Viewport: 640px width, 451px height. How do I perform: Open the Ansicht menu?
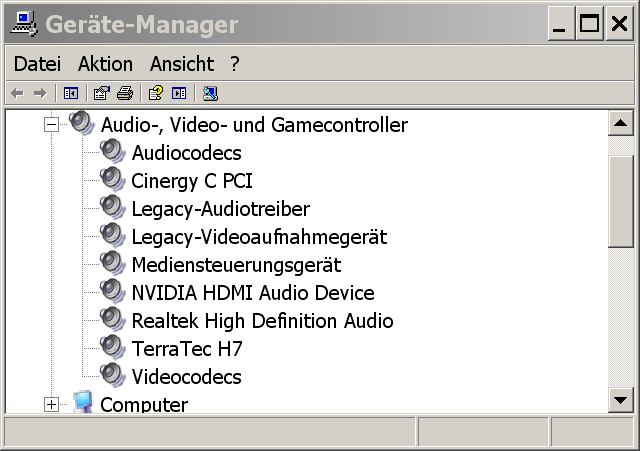pyautogui.click(x=181, y=64)
